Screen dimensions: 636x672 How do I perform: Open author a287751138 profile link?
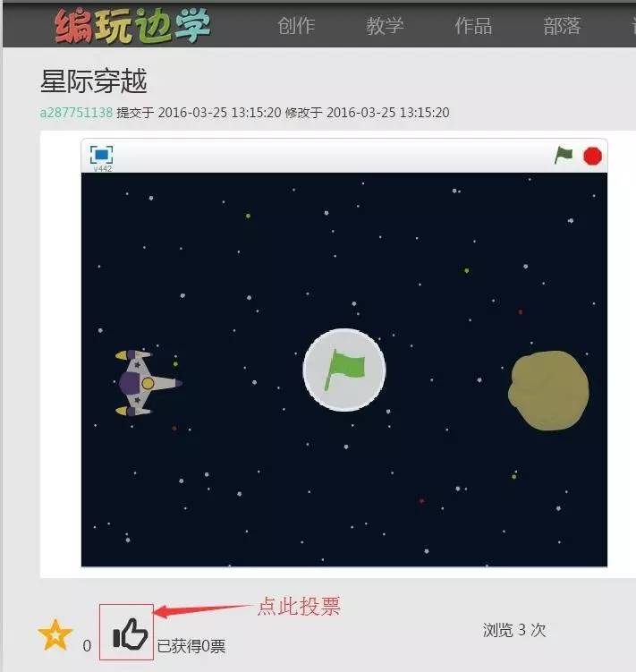(x=76, y=112)
